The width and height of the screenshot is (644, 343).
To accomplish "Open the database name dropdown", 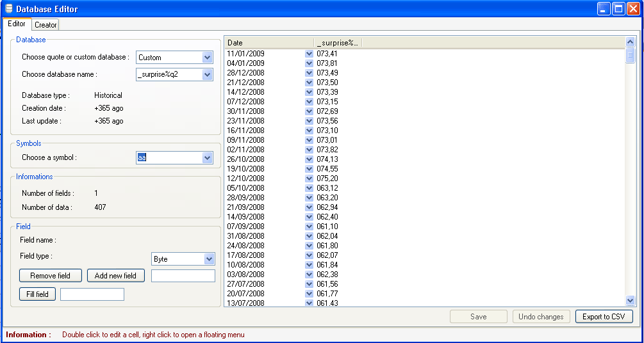I will pos(207,75).
